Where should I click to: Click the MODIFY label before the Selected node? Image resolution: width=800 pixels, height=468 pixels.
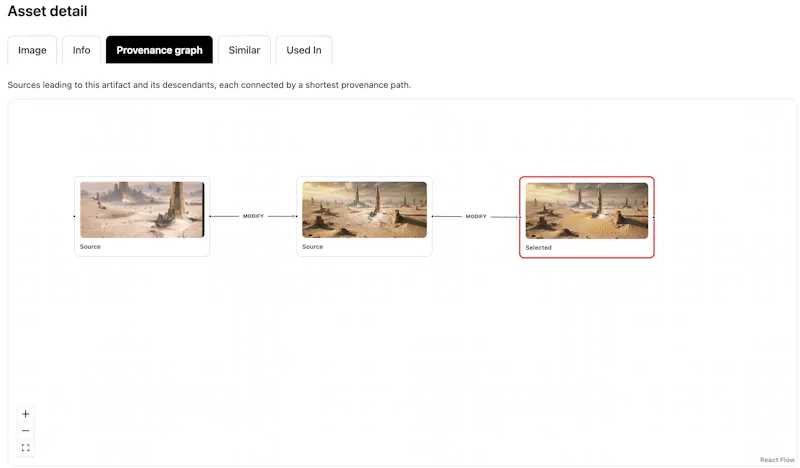(x=476, y=216)
